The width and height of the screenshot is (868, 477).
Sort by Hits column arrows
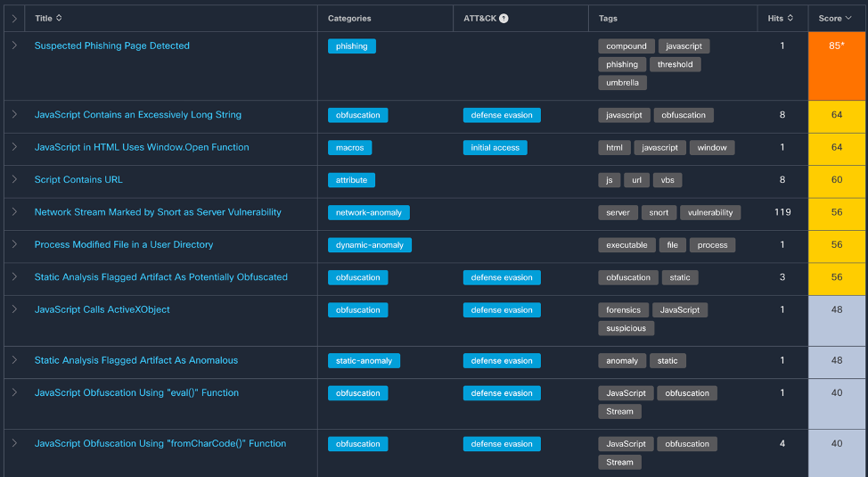pos(790,18)
